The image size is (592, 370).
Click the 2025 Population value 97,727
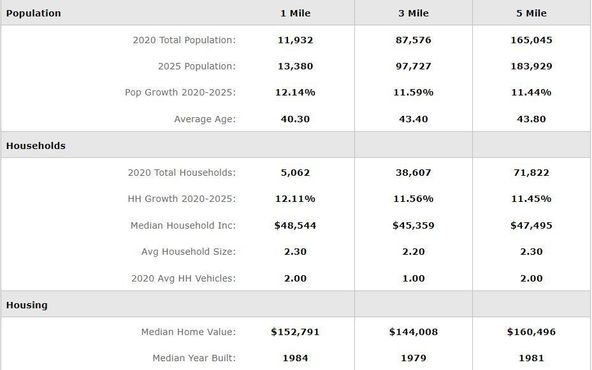[x=413, y=66]
